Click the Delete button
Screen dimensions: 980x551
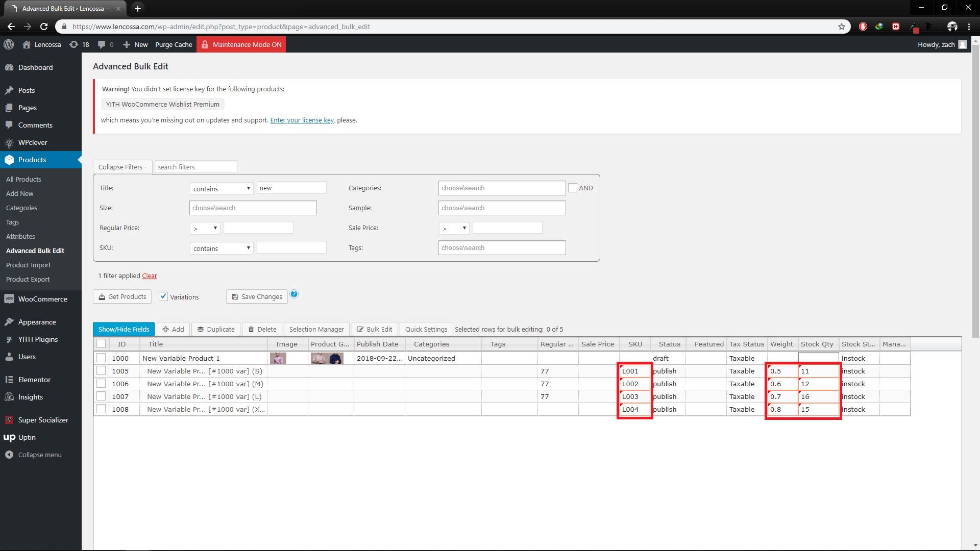(x=262, y=329)
